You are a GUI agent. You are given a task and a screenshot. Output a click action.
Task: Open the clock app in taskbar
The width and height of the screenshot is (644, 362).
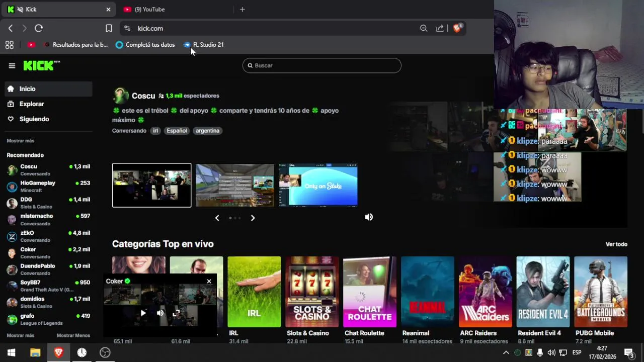82,352
